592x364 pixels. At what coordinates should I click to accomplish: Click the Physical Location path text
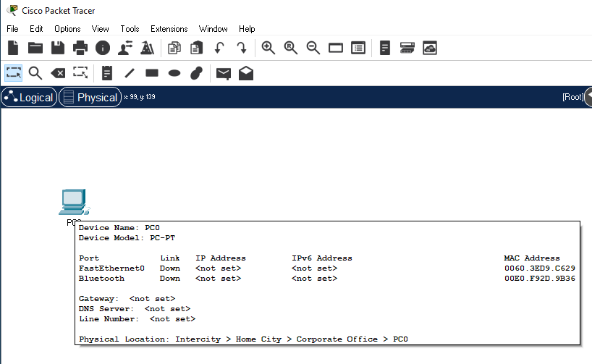pos(243,339)
